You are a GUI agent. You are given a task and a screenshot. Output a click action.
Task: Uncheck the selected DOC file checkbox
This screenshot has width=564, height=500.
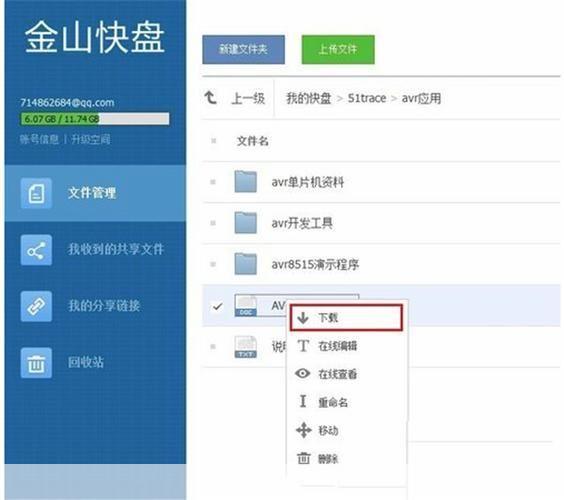(x=217, y=306)
